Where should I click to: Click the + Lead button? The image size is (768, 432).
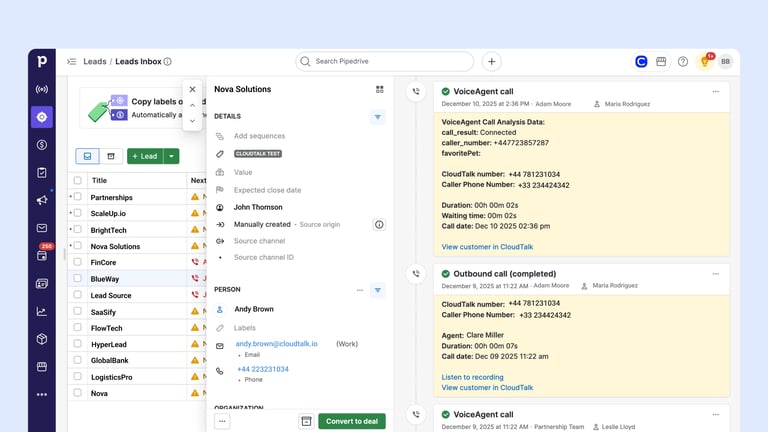145,156
